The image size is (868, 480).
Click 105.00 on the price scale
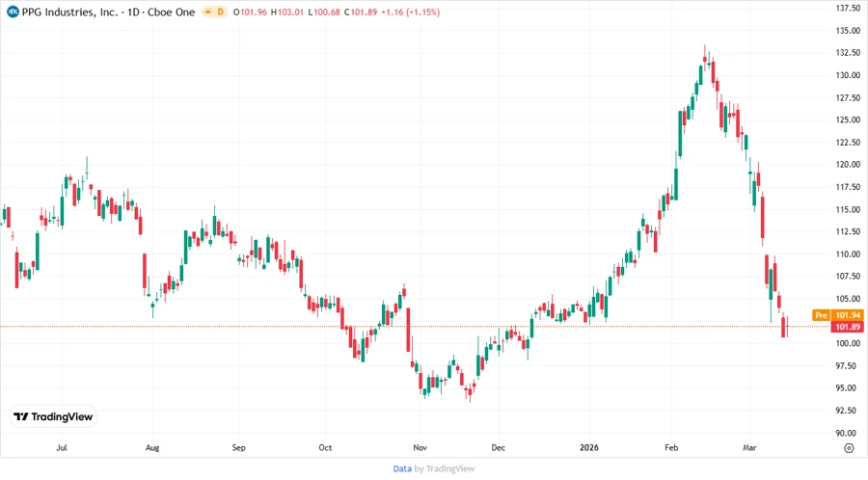click(848, 299)
